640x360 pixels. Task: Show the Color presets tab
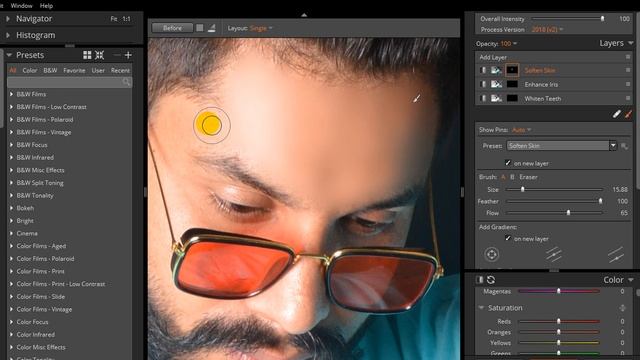(30, 70)
